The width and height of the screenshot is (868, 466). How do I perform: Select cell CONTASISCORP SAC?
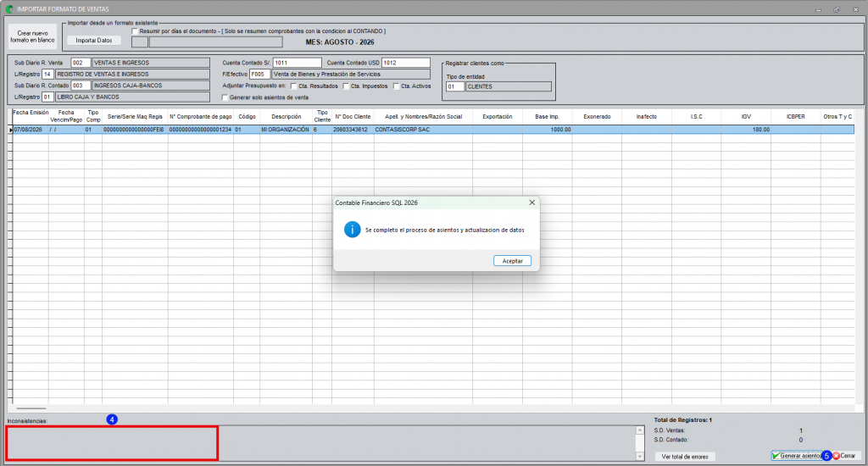click(x=423, y=130)
